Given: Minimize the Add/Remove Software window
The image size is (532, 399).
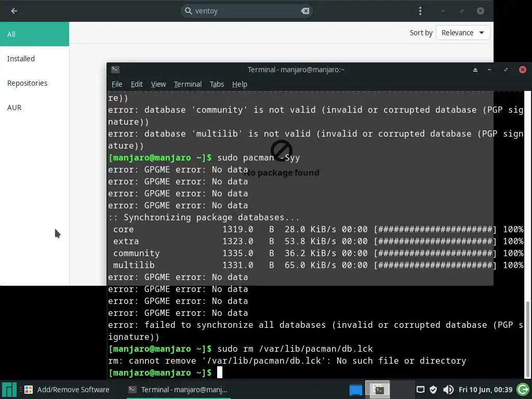Looking at the screenshot, I should (443, 11).
